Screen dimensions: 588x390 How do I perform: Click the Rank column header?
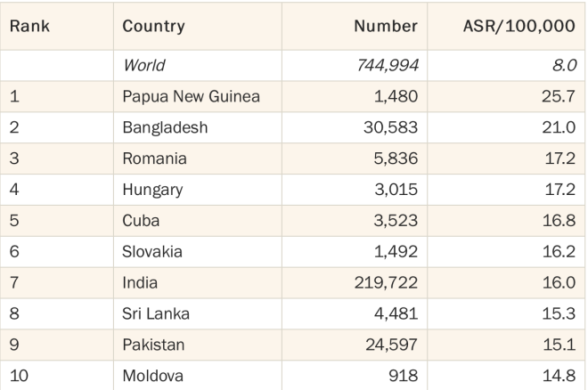tap(29, 26)
